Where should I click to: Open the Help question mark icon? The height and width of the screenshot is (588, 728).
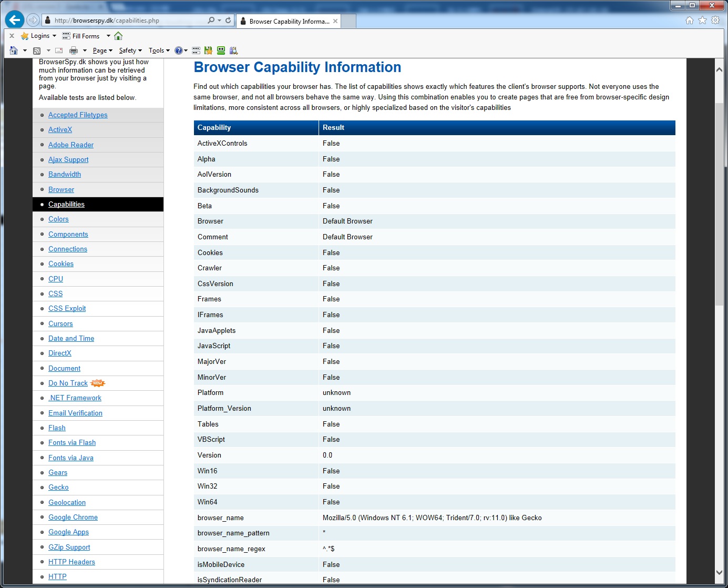pyautogui.click(x=179, y=50)
